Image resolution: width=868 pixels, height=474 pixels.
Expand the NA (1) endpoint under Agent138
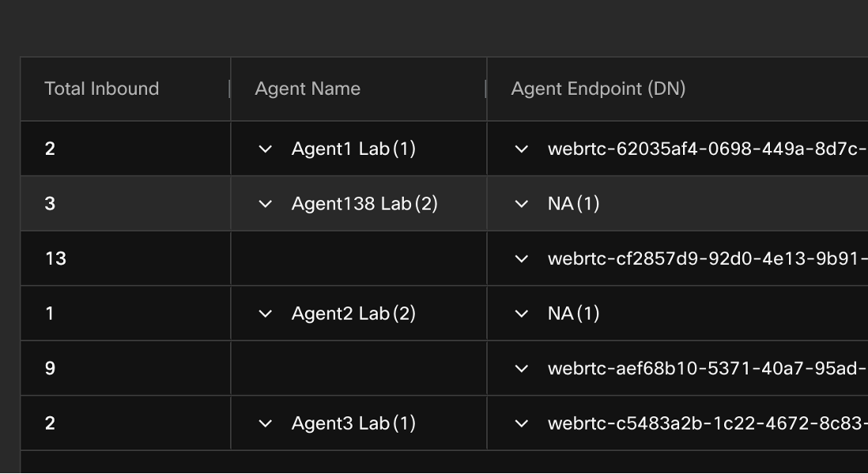[521, 204]
